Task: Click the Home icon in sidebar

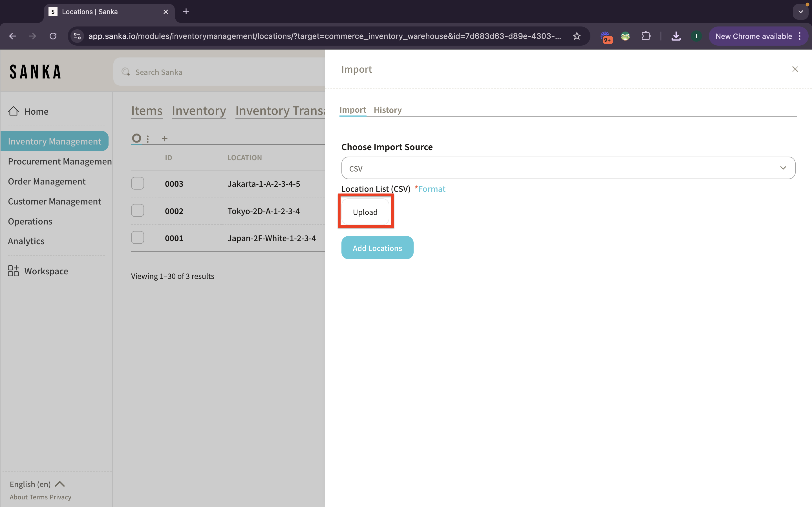Action: pyautogui.click(x=14, y=111)
